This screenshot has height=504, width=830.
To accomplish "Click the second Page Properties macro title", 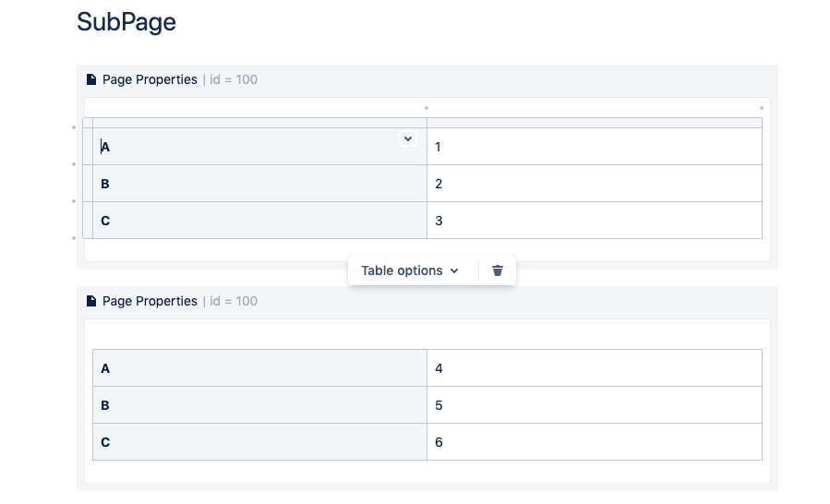I will click(x=150, y=301).
